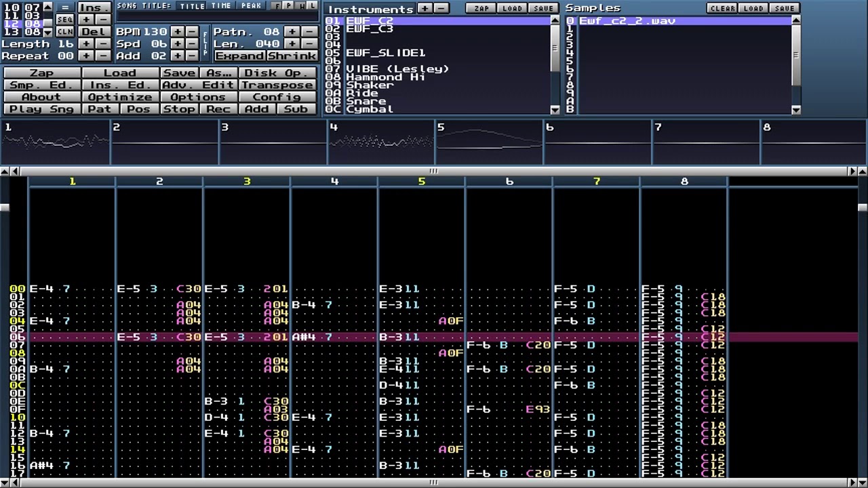Add an instrument with the Instruments plus button
The height and width of the screenshot is (488, 868).
coord(425,8)
